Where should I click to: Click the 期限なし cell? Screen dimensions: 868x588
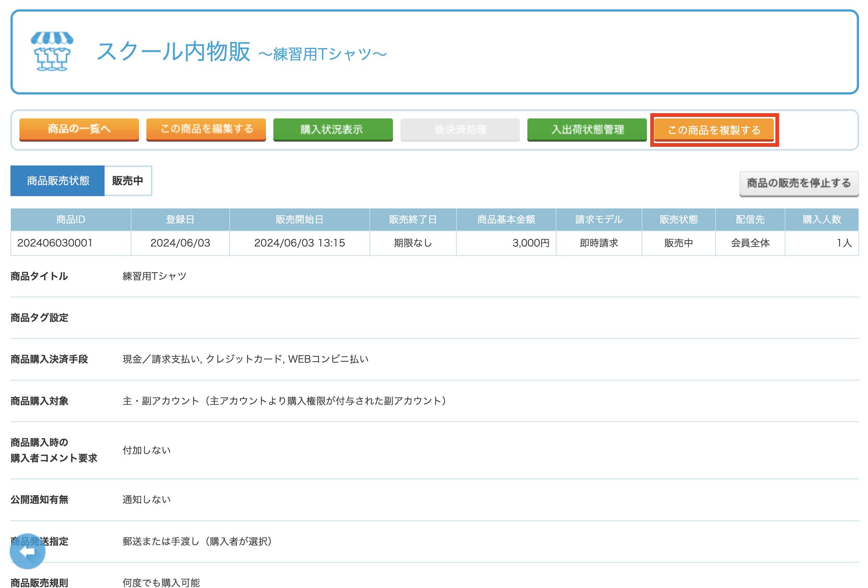(x=413, y=243)
